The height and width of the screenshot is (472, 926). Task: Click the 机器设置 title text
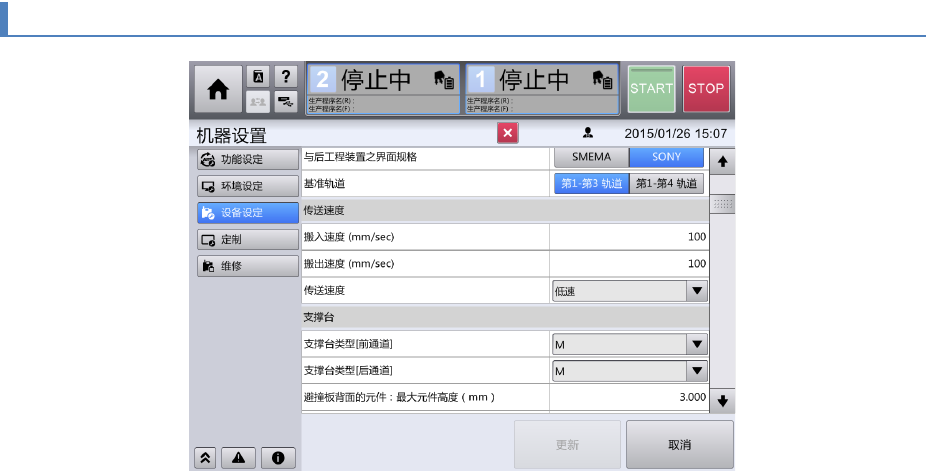coord(232,135)
